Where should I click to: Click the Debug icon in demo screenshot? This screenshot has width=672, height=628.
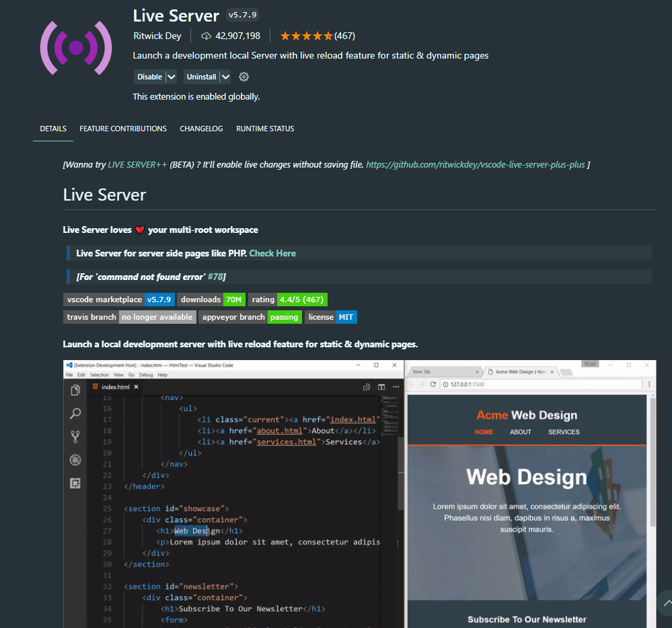(x=75, y=460)
